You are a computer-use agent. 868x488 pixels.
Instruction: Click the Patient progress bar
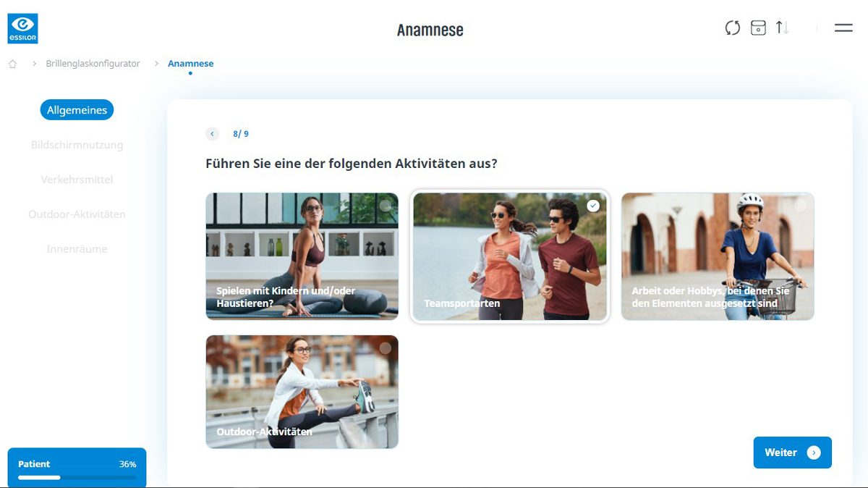tap(77, 477)
